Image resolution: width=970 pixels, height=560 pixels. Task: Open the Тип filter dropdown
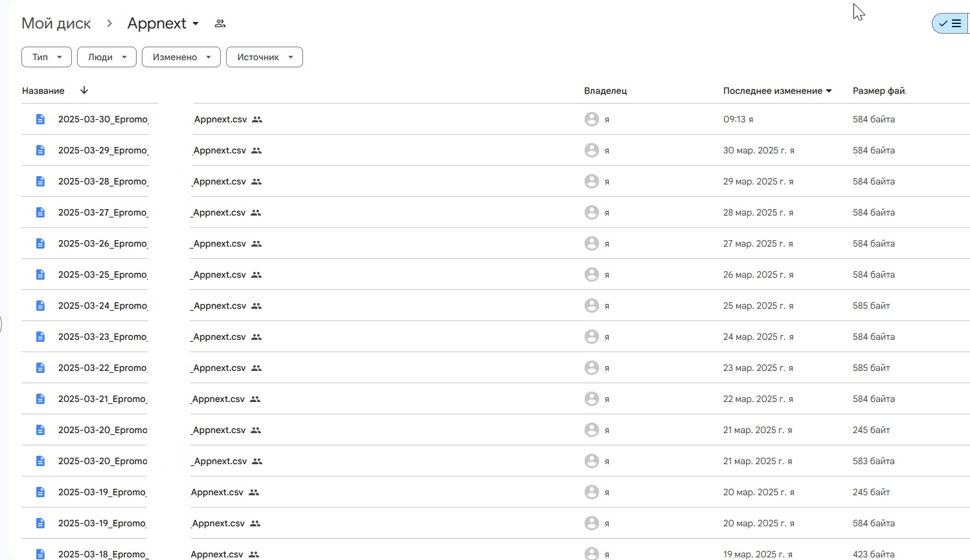click(x=47, y=57)
